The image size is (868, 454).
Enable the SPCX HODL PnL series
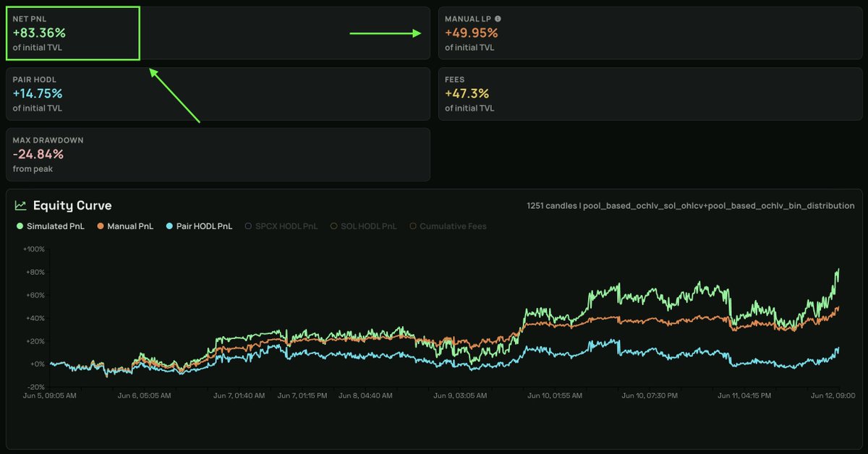(281, 226)
